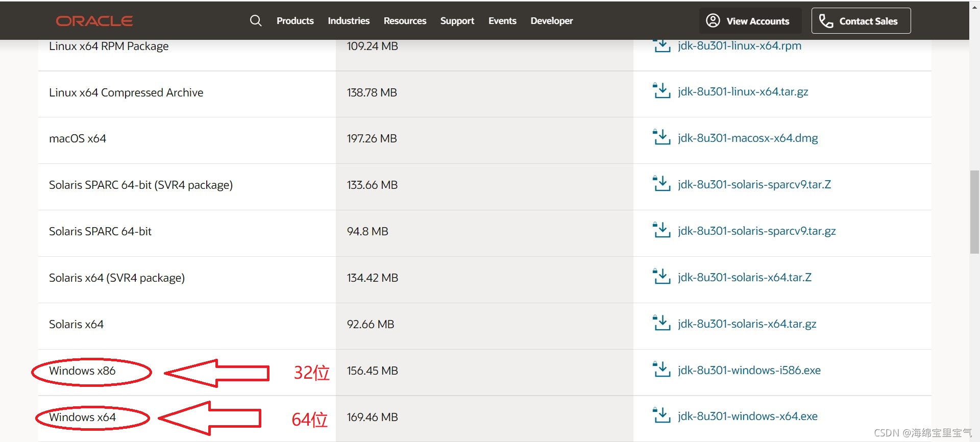
Task: Select 'Linux x64 Compressed Archive' text
Action: [126, 92]
